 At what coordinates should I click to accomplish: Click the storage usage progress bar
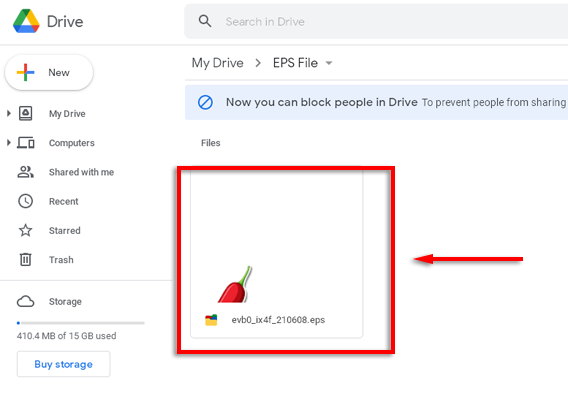tap(80, 323)
